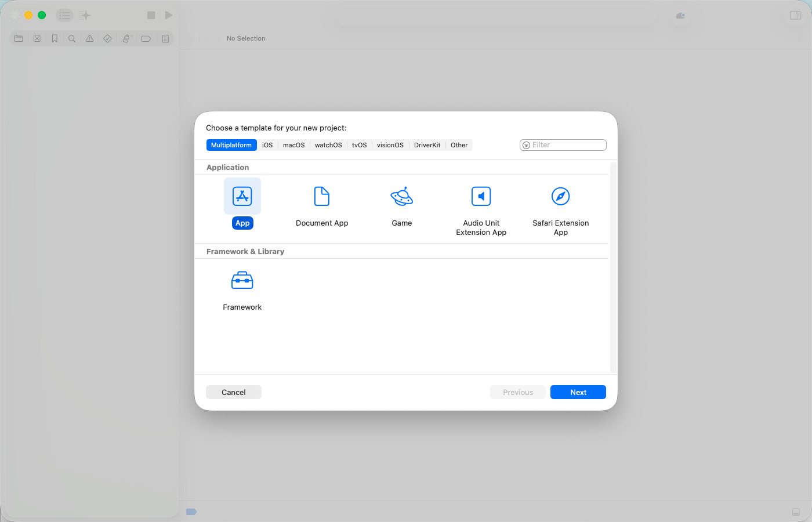
Task: Choose the Framework template icon
Action: (x=242, y=281)
